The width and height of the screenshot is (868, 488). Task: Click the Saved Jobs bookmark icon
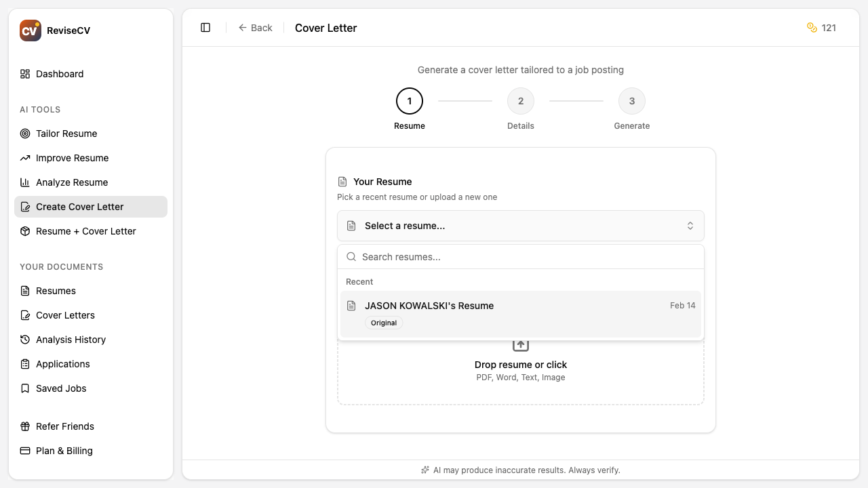[24, 388]
